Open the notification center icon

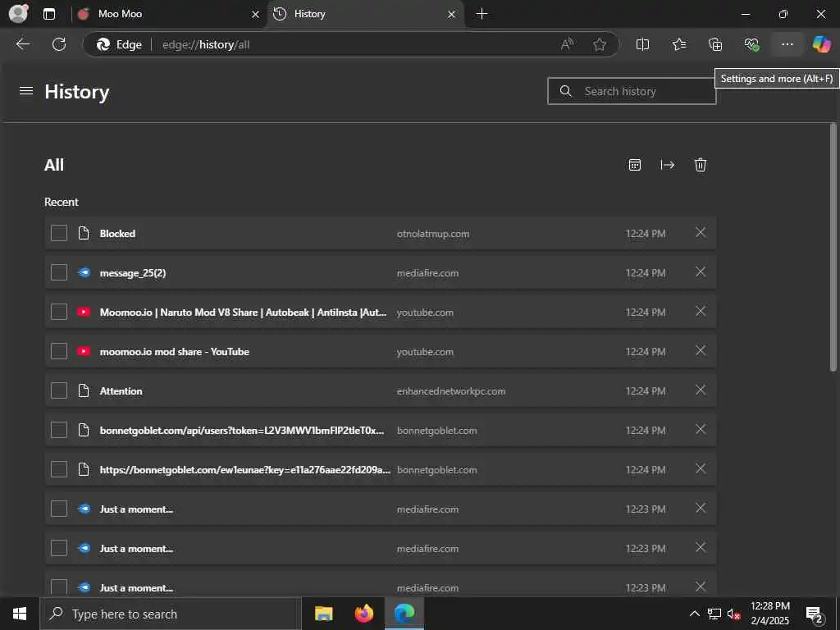(815, 615)
